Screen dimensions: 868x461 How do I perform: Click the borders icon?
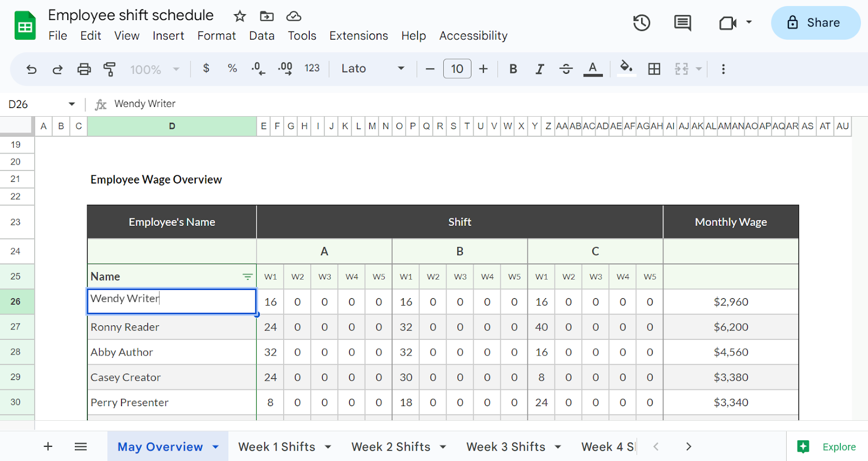click(654, 69)
